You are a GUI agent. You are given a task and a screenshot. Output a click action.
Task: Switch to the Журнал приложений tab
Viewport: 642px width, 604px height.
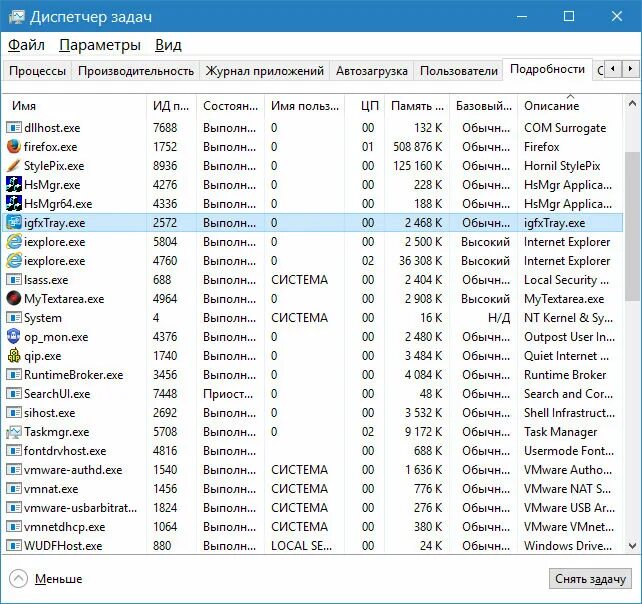264,71
